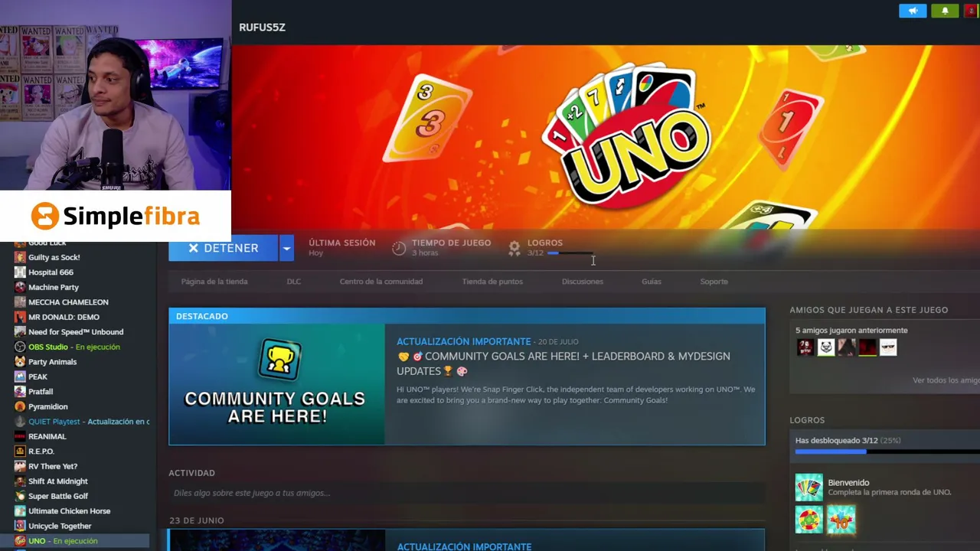
Task: Open the Bienvenido achievement icon
Action: click(x=808, y=487)
